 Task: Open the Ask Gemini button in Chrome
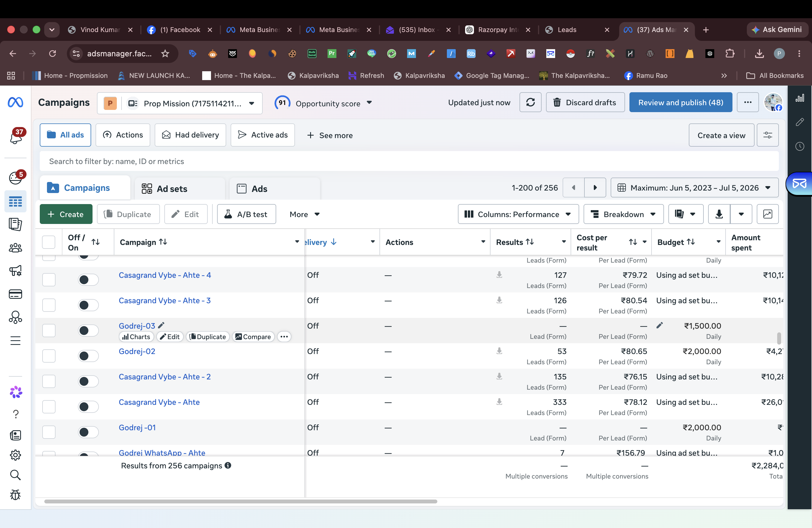(x=777, y=30)
